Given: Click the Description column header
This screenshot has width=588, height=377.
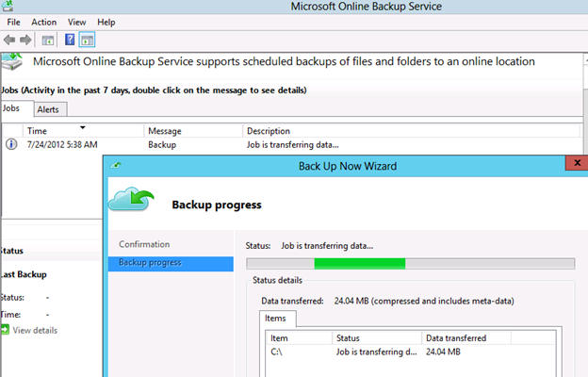Looking at the screenshot, I should click(411, 131).
